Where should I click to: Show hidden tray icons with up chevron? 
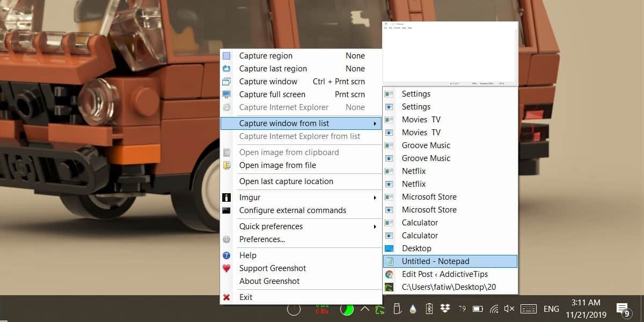coord(364,309)
